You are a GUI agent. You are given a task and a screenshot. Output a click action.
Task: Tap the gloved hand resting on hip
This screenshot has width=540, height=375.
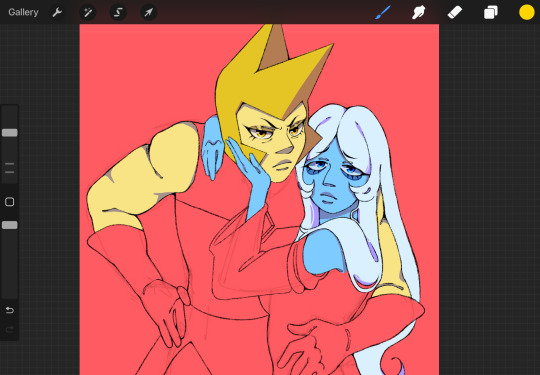165,310
